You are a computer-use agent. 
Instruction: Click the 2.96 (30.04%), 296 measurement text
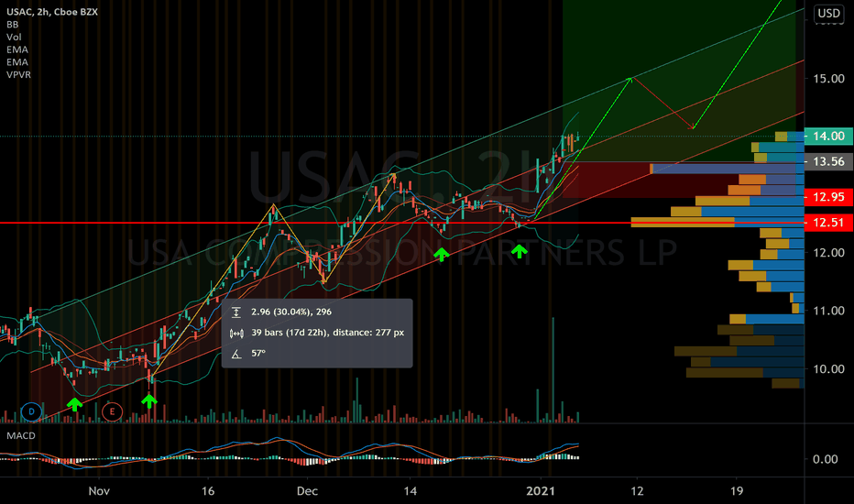click(x=291, y=312)
